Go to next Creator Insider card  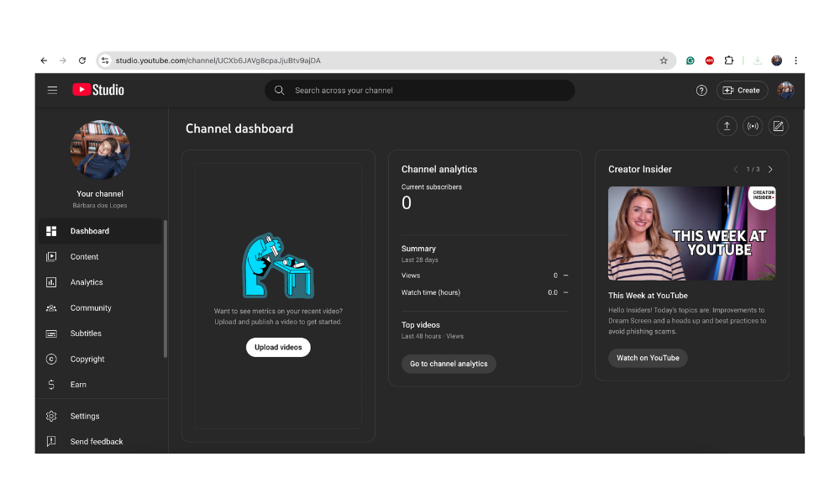click(770, 169)
